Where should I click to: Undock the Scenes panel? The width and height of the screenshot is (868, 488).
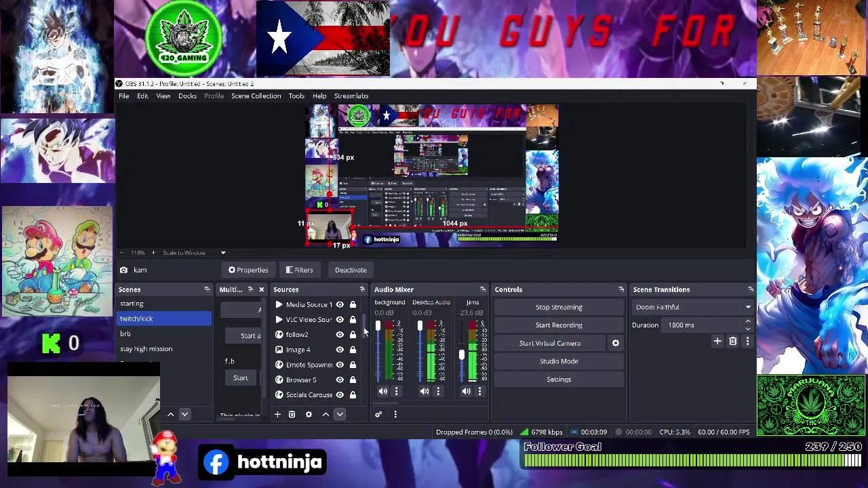[207, 289]
